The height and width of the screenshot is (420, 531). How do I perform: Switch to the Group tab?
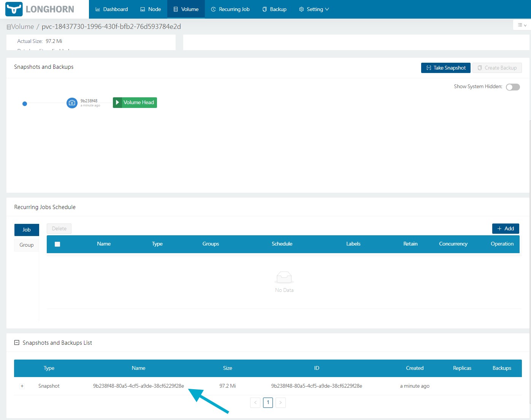[x=26, y=245]
